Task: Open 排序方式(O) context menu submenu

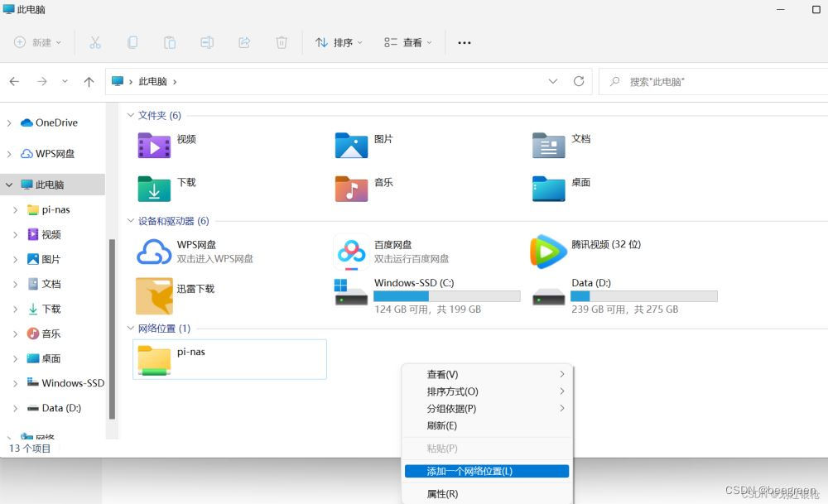Action: [487, 391]
